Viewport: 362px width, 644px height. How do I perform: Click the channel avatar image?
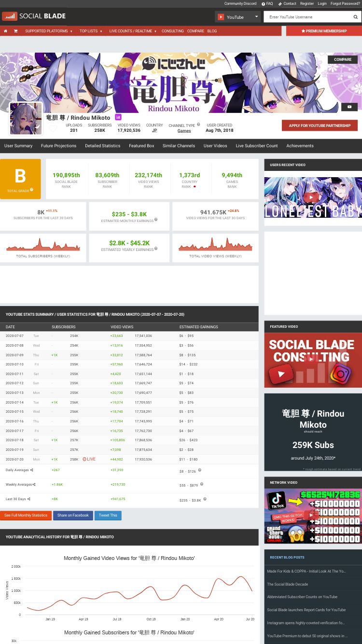[x=26, y=119]
